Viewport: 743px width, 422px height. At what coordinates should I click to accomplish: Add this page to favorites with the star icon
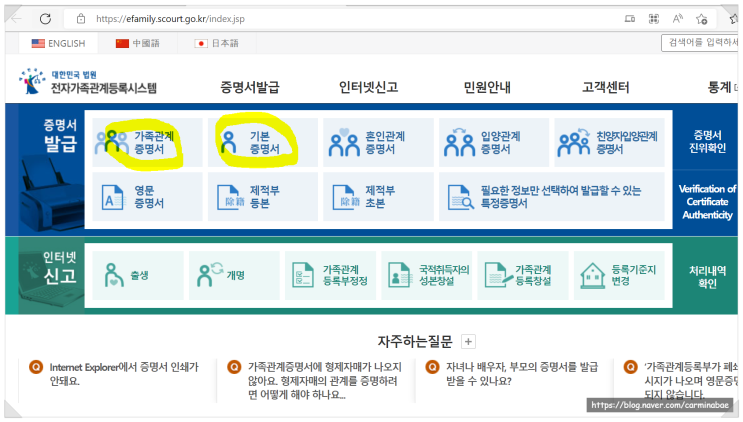click(702, 19)
